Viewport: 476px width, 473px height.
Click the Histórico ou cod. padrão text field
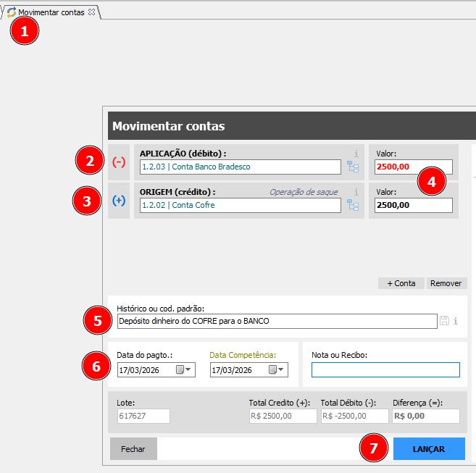[275, 321]
